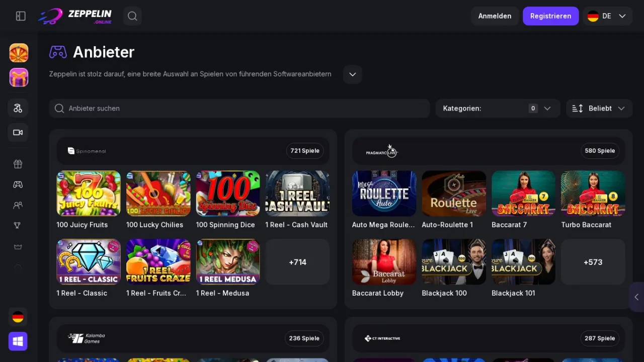The height and width of the screenshot is (362, 644).
Task: Open the gift bonuses outline icon
Action: point(18,164)
